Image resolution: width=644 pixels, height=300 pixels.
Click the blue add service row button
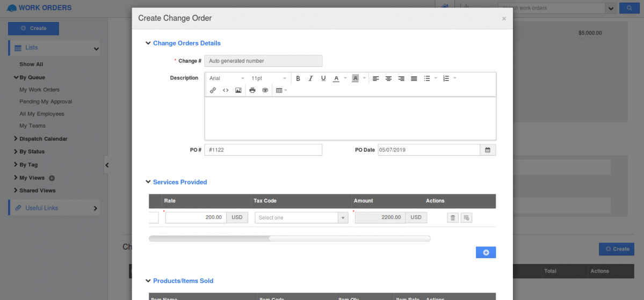coord(486,252)
